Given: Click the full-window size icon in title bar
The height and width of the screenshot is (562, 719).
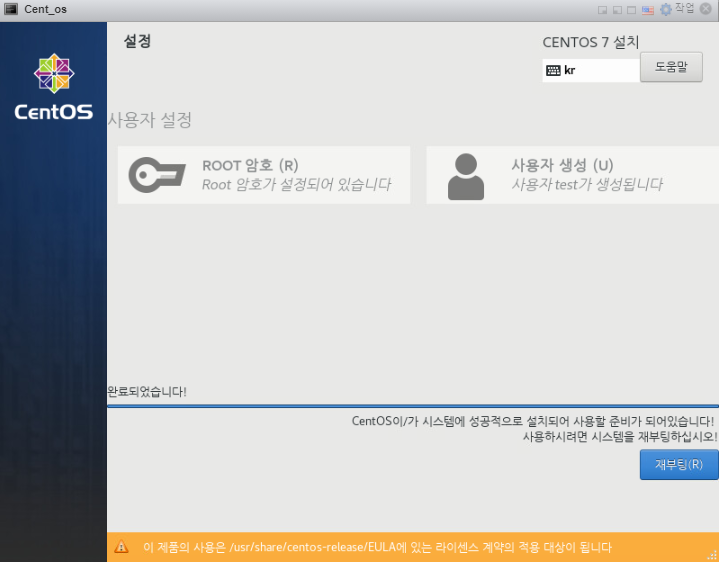Looking at the screenshot, I should 631,10.
